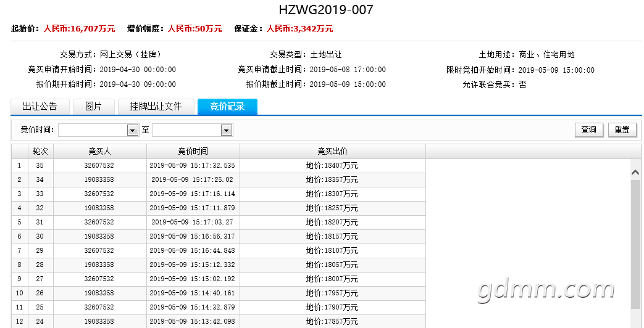Sort by the 轮次 column header
Image resolution: width=644 pixels, height=328 pixels.
tap(41, 151)
